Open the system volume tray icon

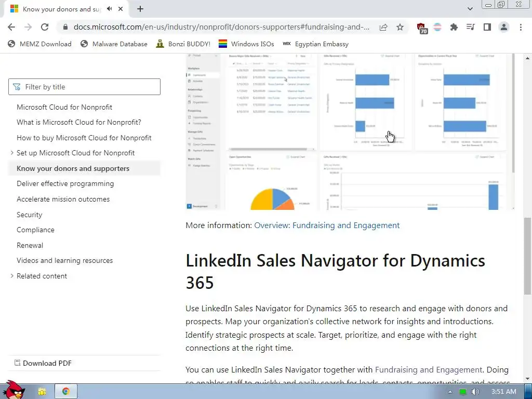tap(475, 392)
